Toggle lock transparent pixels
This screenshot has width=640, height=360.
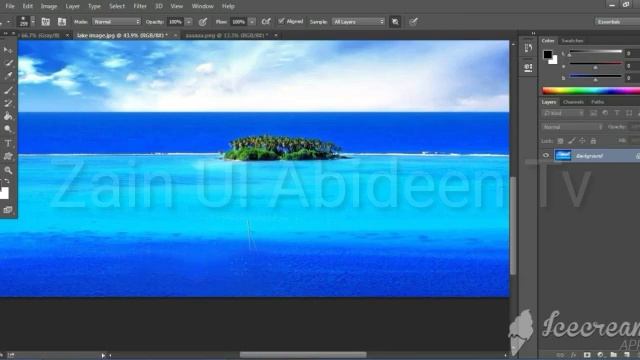(x=560, y=141)
